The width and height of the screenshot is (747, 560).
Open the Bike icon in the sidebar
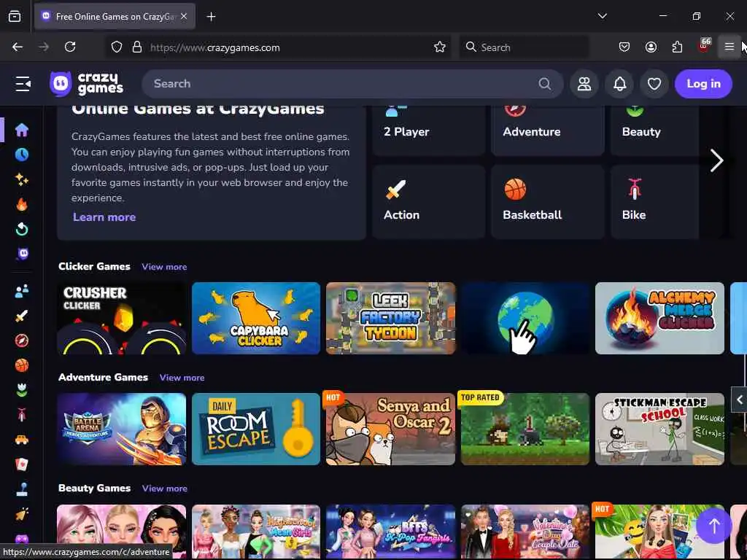22,415
